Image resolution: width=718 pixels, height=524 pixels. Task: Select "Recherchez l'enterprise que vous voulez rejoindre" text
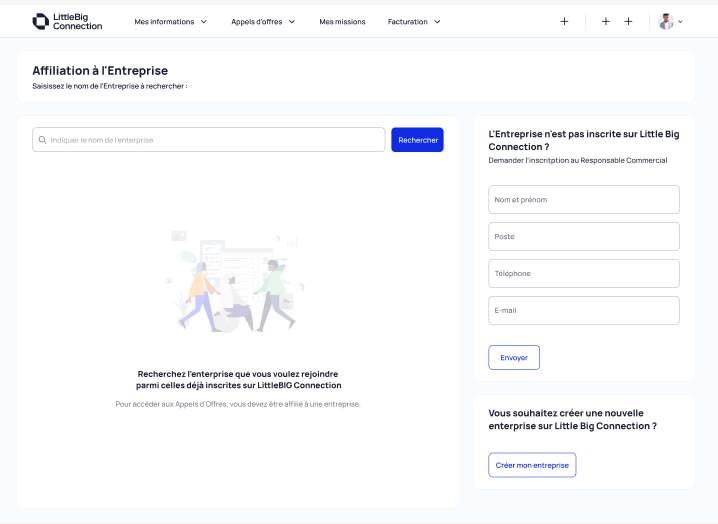point(238,380)
